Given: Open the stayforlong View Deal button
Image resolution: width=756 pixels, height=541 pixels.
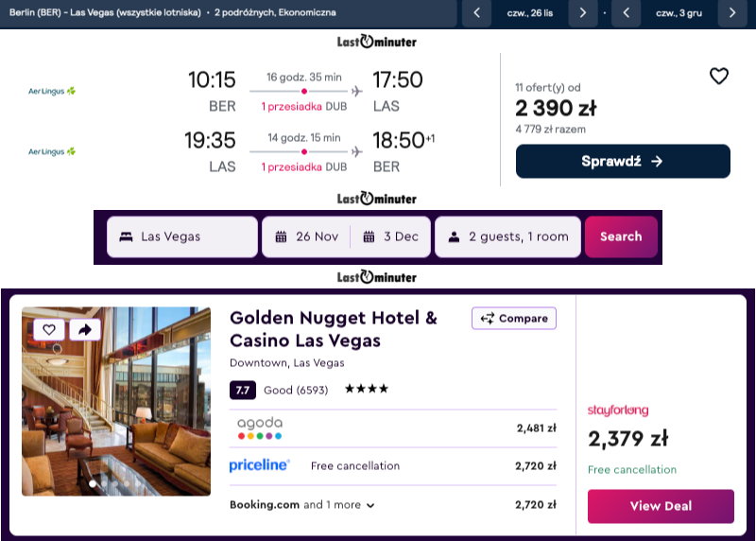Looking at the screenshot, I should tap(661, 506).
